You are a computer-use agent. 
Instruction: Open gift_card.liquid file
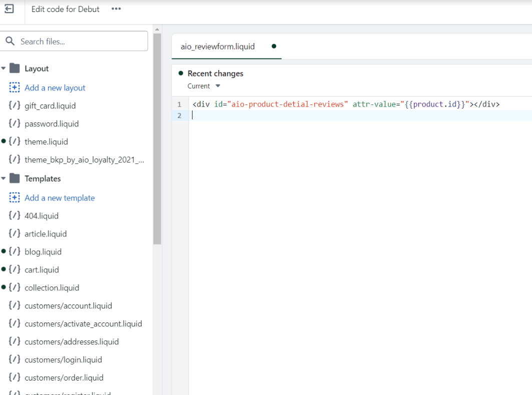click(50, 106)
